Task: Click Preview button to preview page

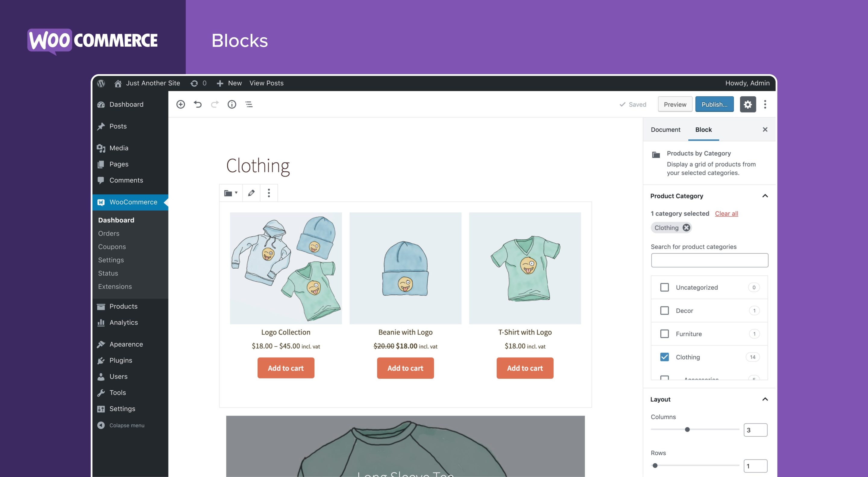Action: [675, 104]
